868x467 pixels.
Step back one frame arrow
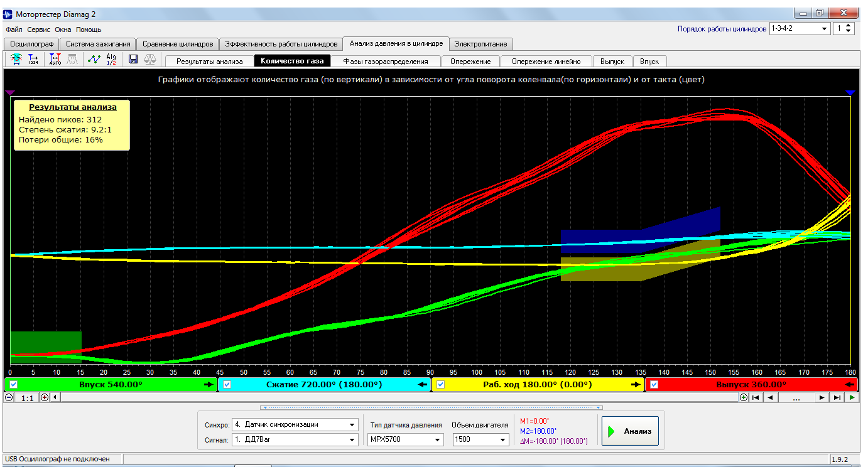tap(771, 397)
